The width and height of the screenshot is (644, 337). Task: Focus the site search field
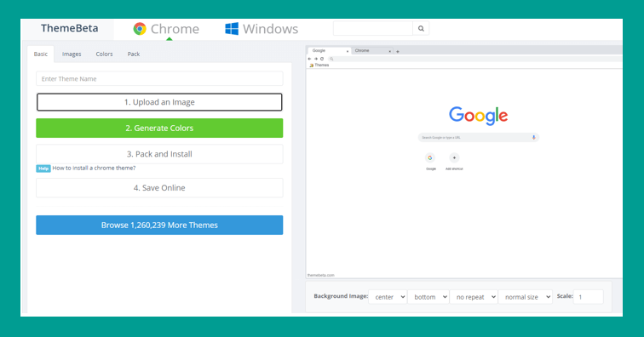coord(373,28)
